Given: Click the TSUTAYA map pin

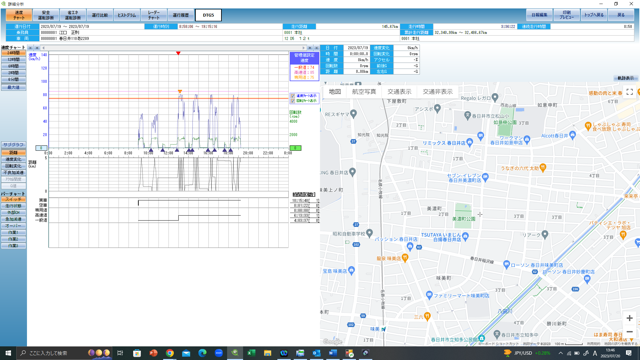Looking at the screenshot, I should pos(465,236).
